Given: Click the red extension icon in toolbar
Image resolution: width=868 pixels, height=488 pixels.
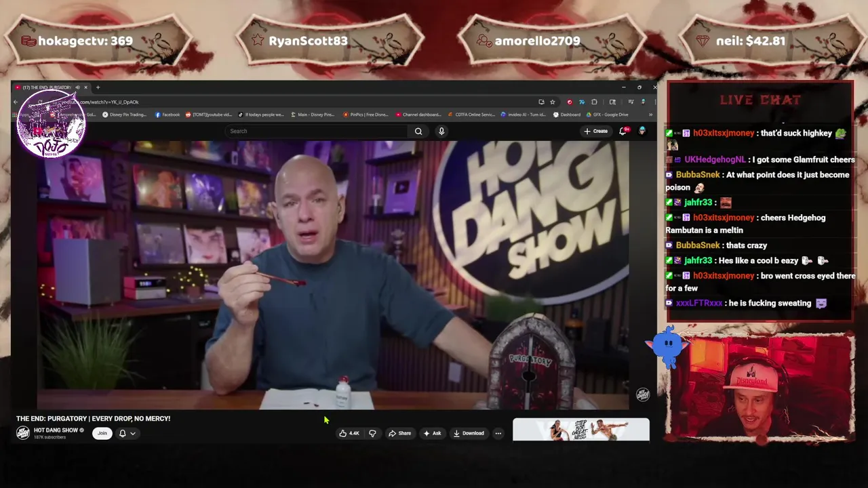Looking at the screenshot, I should (569, 102).
